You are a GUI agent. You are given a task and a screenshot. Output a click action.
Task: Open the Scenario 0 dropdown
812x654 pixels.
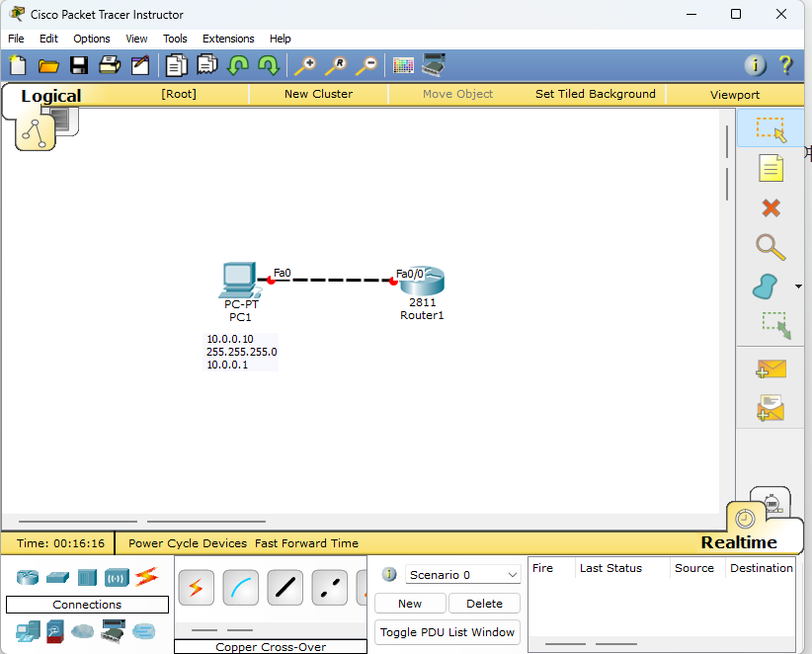(463, 575)
